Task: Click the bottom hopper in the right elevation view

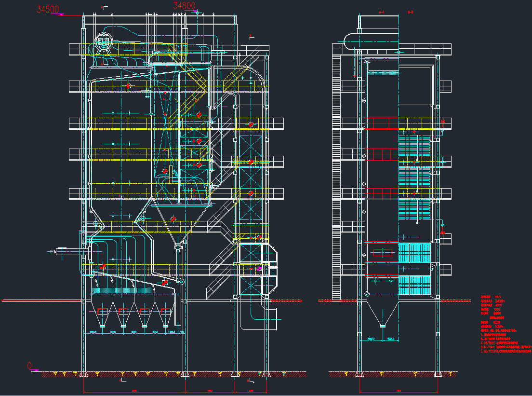Action: (x=382, y=314)
